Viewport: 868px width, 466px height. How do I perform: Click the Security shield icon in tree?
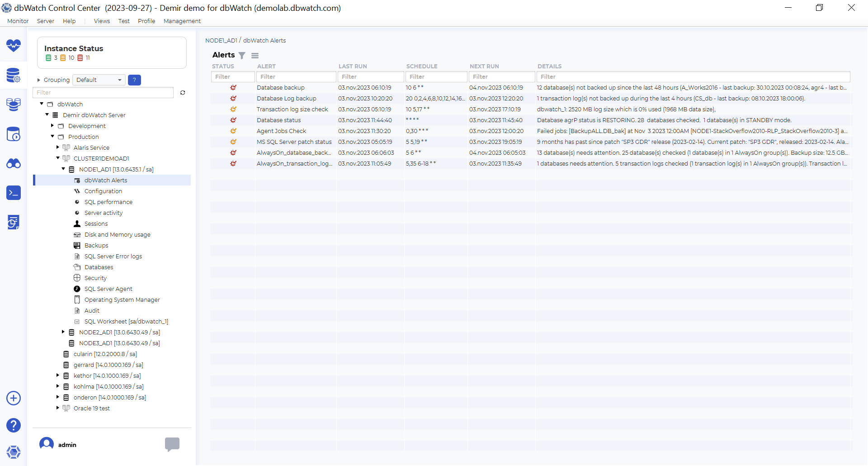click(77, 278)
